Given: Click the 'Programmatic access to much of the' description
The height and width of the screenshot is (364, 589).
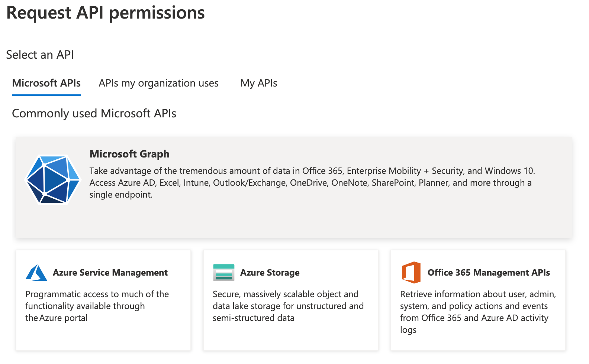Looking at the screenshot, I should pos(97,306).
